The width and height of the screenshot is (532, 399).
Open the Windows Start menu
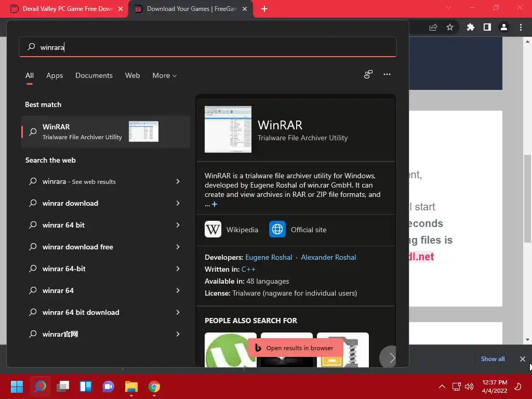click(x=17, y=387)
